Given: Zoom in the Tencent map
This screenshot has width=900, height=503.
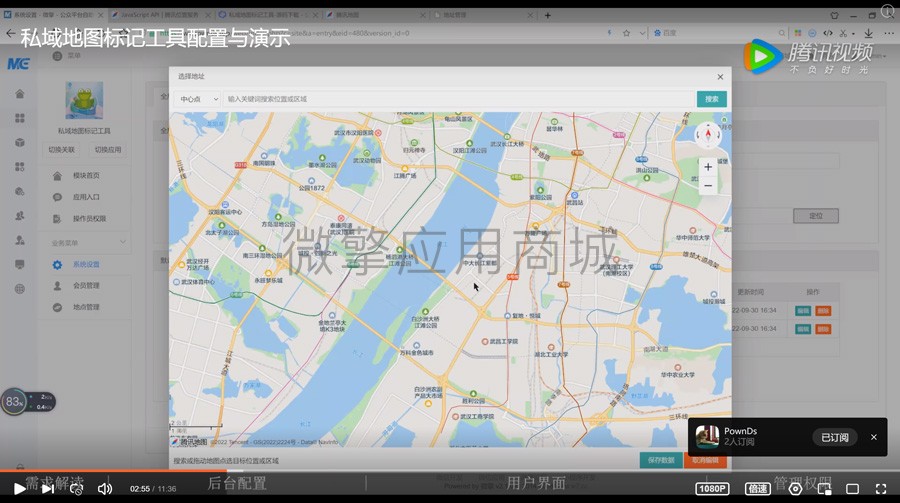Looking at the screenshot, I should click(x=708, y=167).
